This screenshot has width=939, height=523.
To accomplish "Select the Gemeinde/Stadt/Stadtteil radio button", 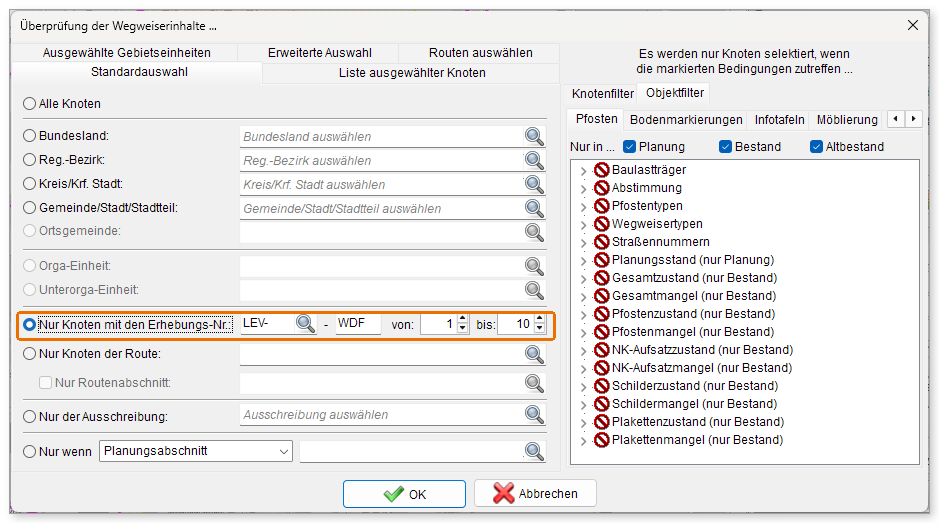I will (x=29, y=208).
